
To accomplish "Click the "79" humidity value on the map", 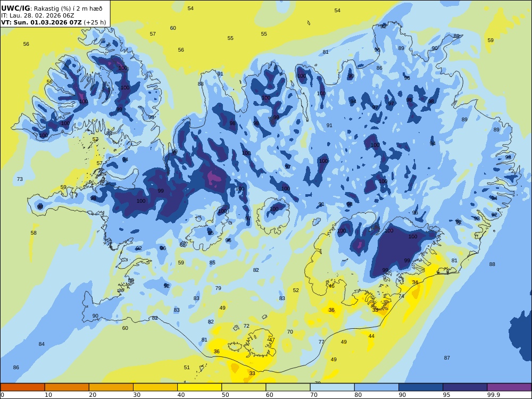I will (x=218, y=288).
